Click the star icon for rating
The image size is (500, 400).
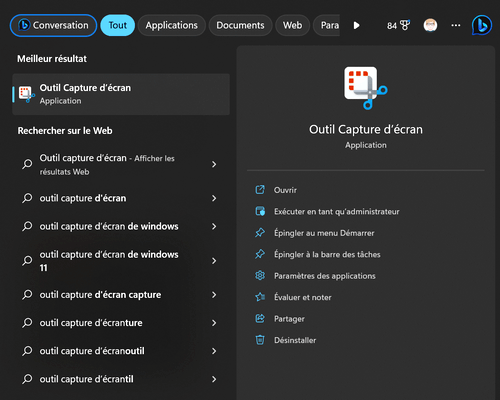pyautogui.click(x=260, y=297)
